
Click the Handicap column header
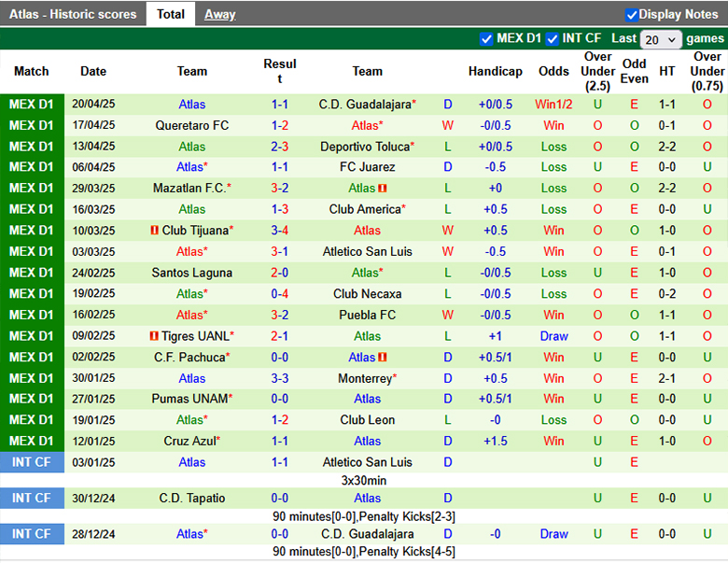[x=495, y=72]
